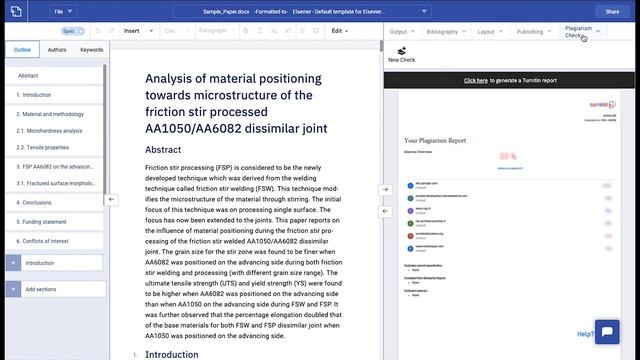The image size is (640, 360).
Task: Apply superscript formatting
Action: coord(288,31)
